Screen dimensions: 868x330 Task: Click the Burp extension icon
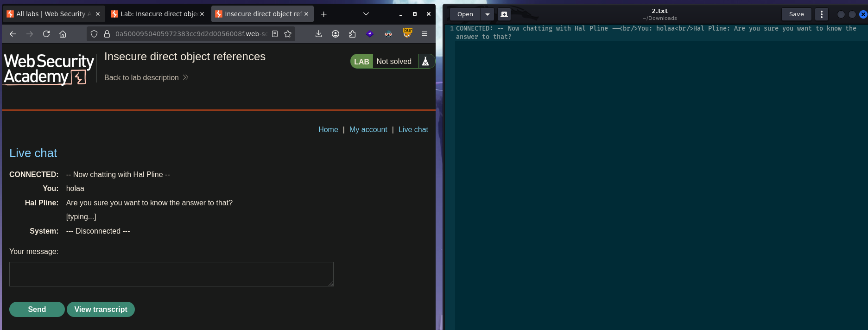click(x=407, y=33)
